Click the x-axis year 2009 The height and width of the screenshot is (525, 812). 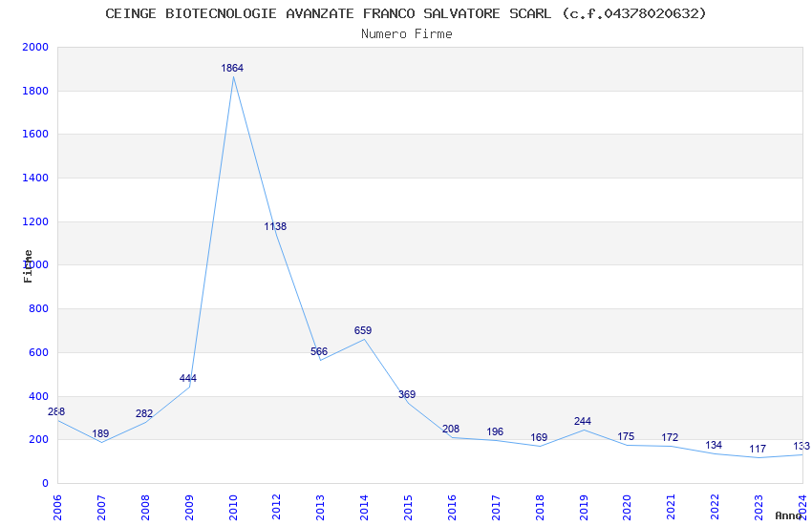(189, 507)
